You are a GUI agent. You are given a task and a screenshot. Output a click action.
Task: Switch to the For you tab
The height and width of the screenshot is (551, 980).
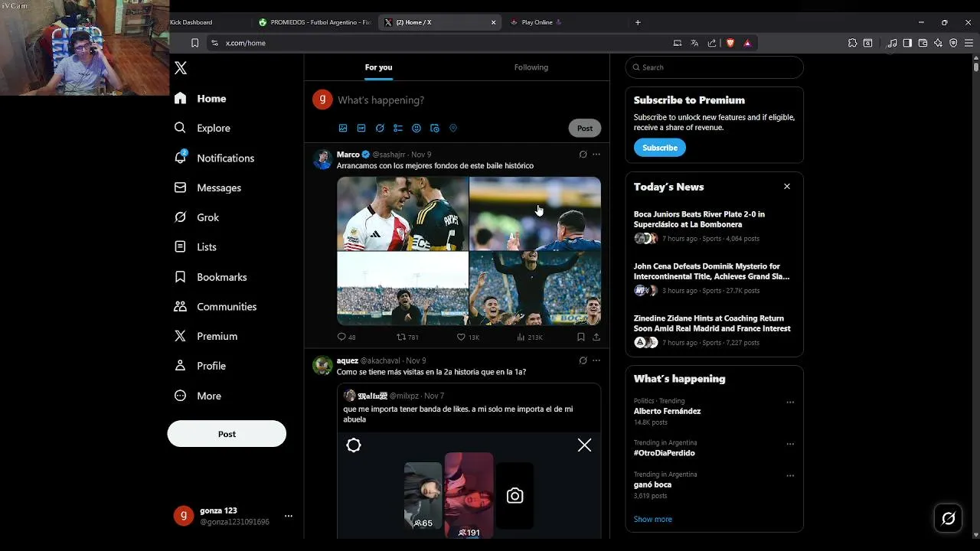click(x=378, y=67)
